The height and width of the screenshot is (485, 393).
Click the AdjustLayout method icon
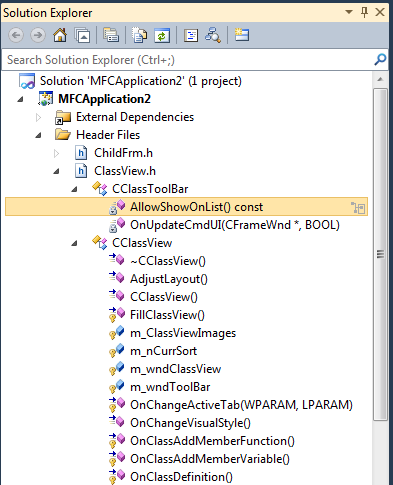(x=117, y=278)
